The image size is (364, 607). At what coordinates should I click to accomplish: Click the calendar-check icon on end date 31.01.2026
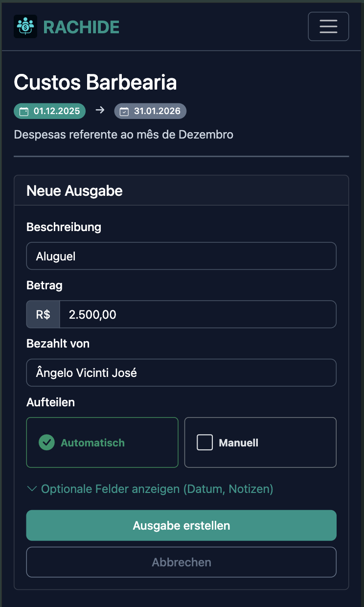[124, 111]
